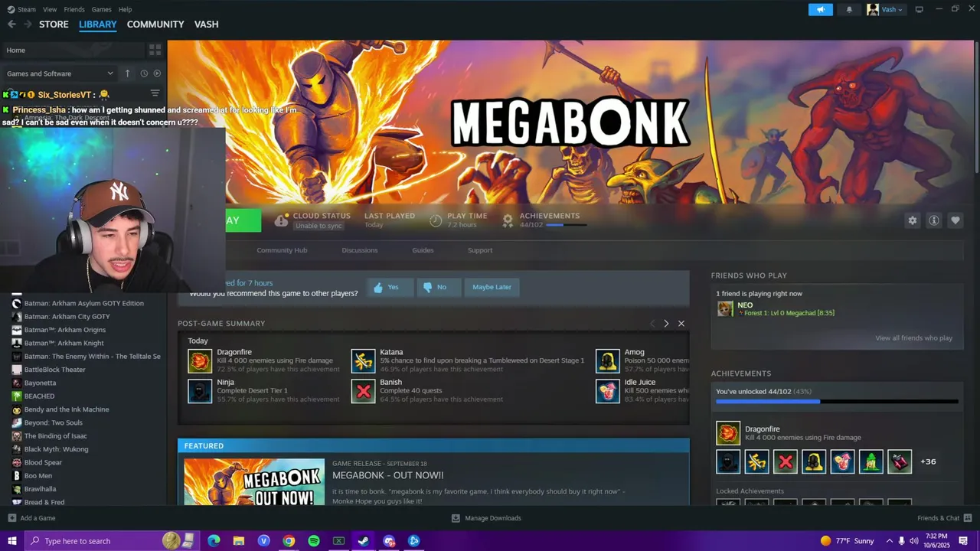The width and height of the screenshot is (980, 551).
Task: Open the announcements megaphone button
Action: 820,9
